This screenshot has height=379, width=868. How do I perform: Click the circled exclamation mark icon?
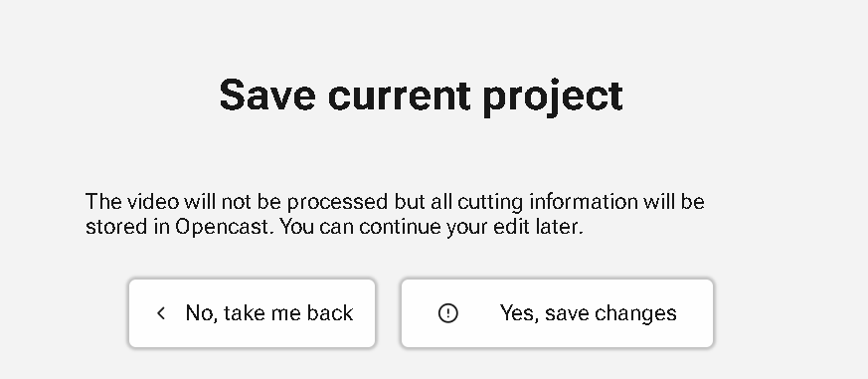(447, 313)
